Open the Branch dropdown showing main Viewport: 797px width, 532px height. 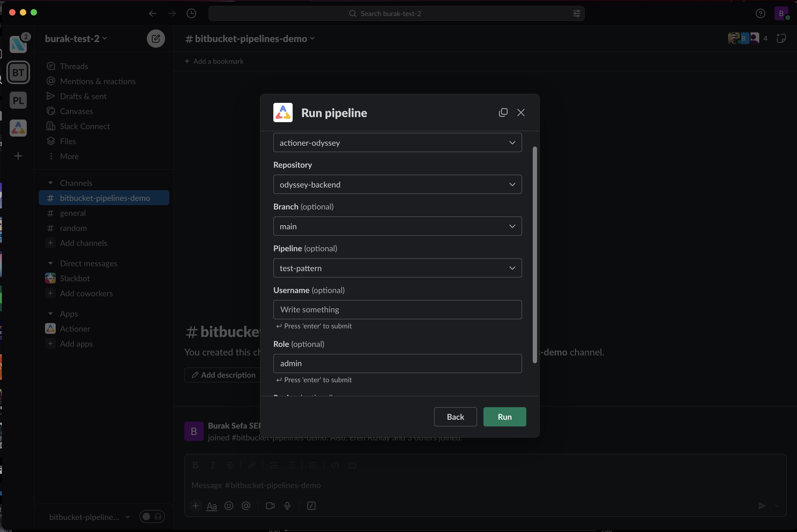[x=397, y=226]
